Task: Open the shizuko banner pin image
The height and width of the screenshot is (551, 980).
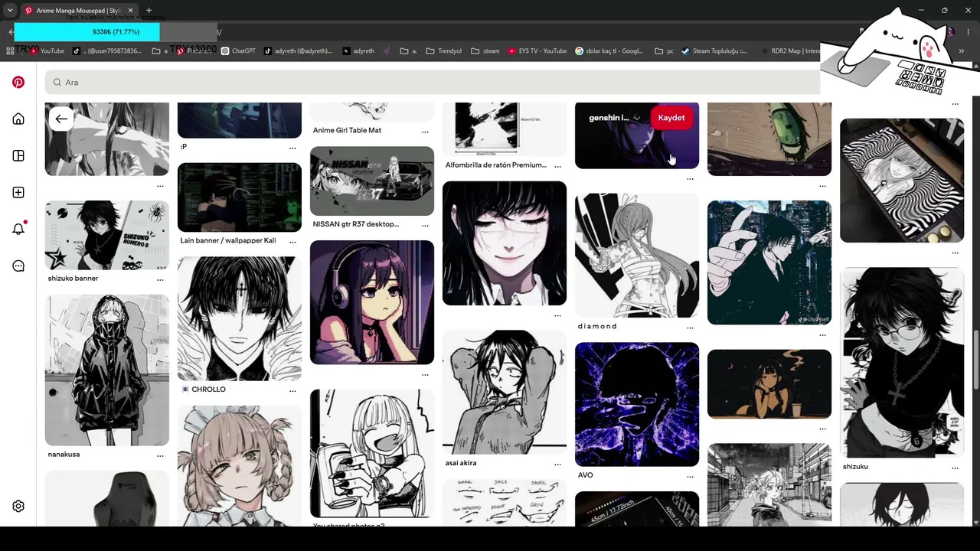Action: (107, 236)
